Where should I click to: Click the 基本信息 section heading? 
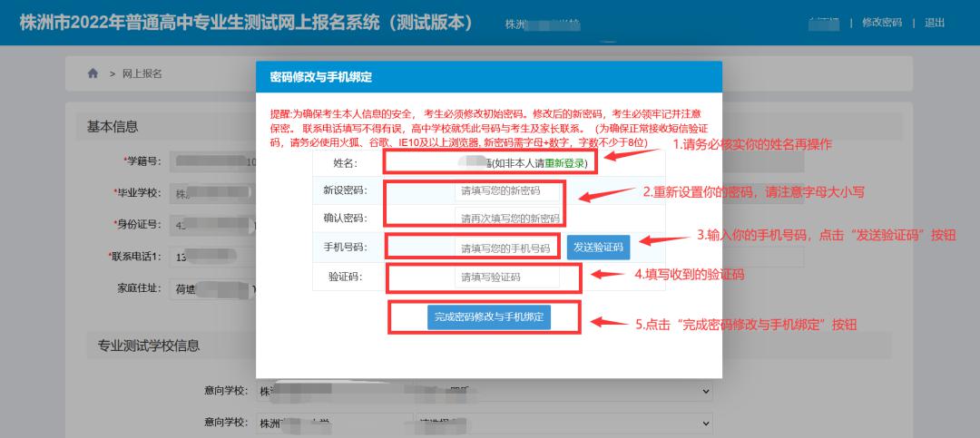pos(113,127)
